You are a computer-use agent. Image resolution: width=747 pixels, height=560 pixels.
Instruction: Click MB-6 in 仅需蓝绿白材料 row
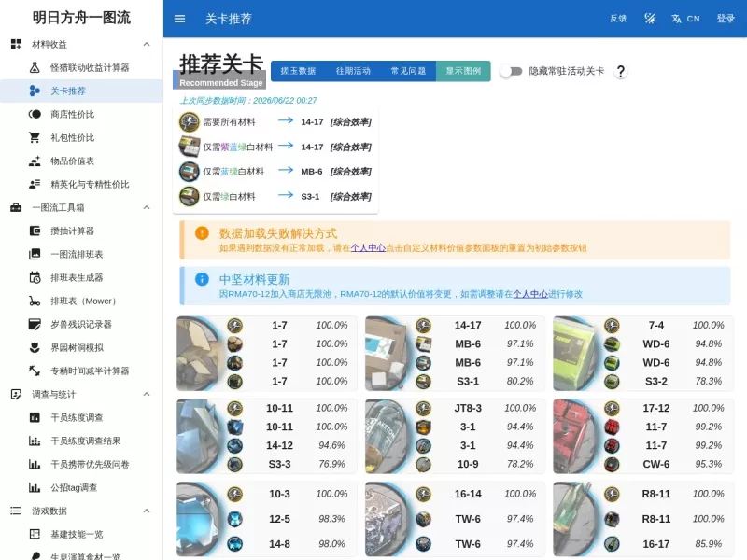click(312, 172)
